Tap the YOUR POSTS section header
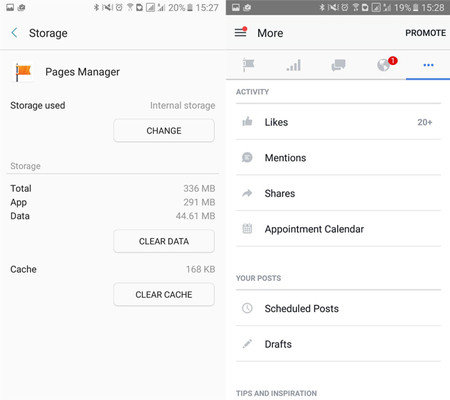Image resolution: width=450 pixels, height=400 pixels. pos(258,278)
